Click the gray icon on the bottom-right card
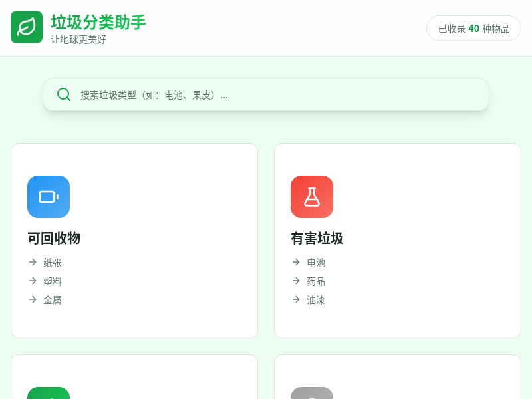 pyautogui.click(x=311, y=394)
